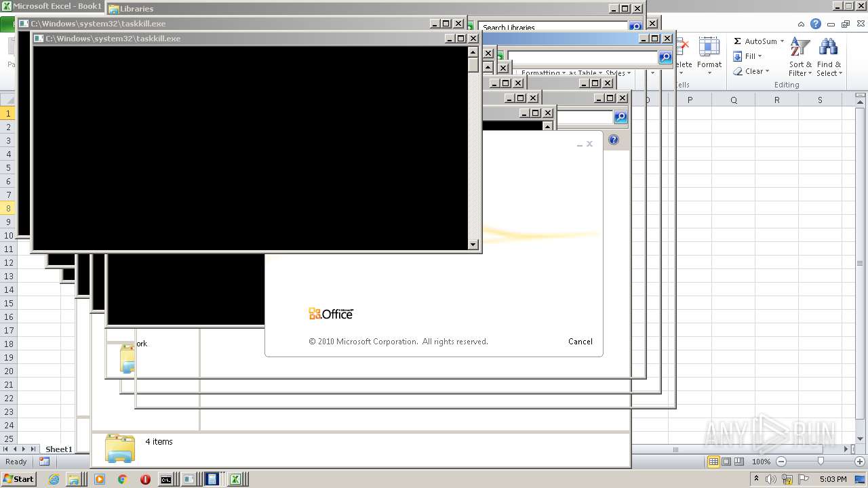Go to next sheet with navigation arrow

pos(24,449)
